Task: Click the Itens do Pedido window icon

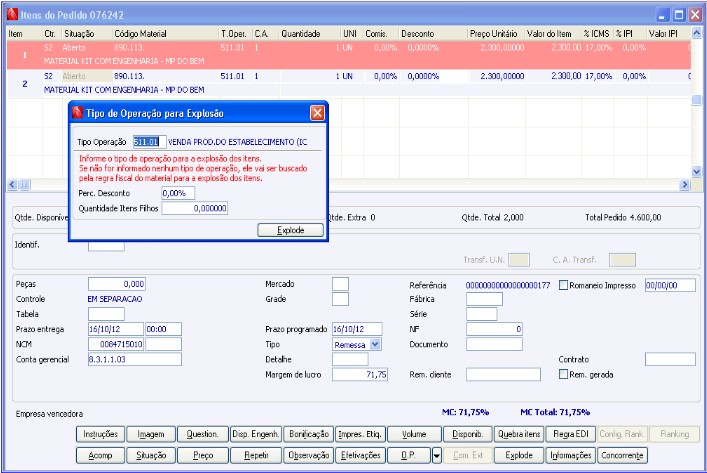Action: tap(12, 14)
